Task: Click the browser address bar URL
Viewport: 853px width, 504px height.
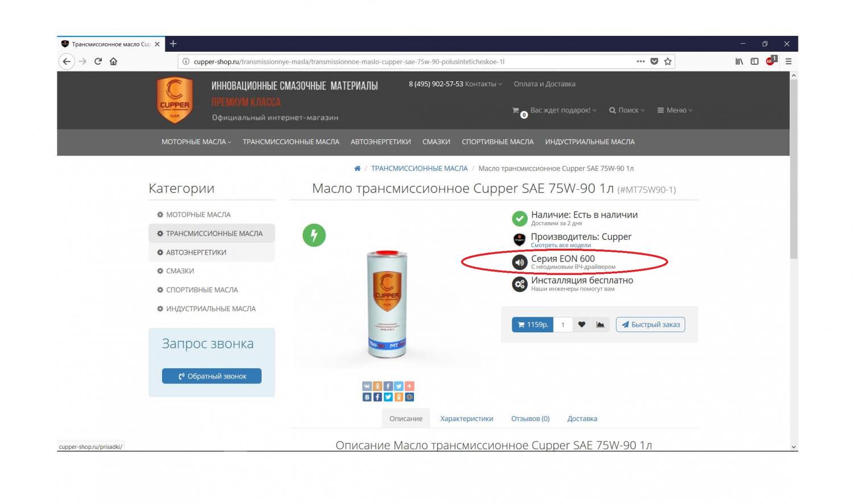Action: click(x=349, y=61)
